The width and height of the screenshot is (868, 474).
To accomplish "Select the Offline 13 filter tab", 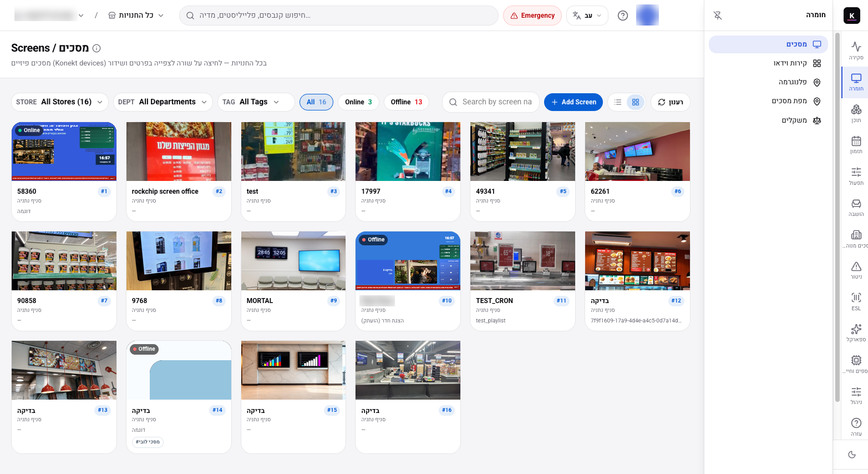I will (x=407, y=102).
